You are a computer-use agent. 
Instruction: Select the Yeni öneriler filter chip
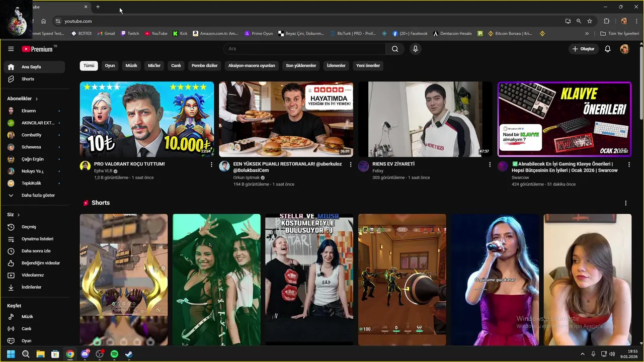(368, 66)
